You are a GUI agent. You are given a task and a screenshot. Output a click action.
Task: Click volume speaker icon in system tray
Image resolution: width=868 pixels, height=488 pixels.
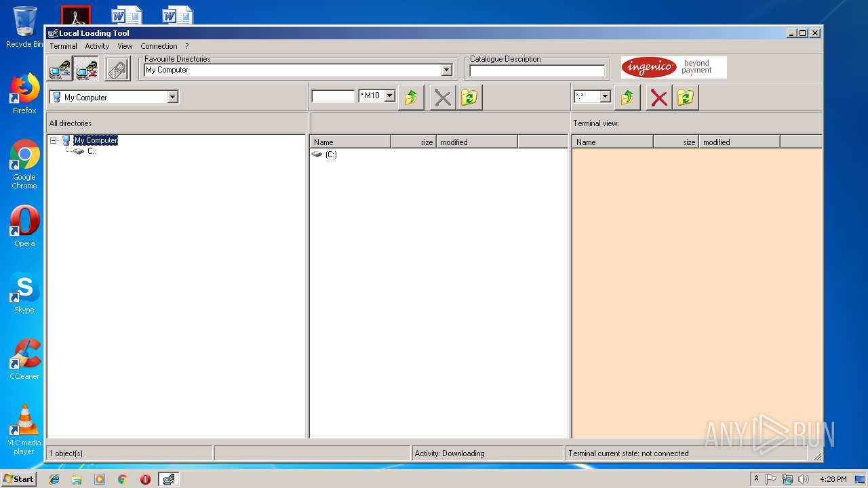tap(804, 479)
